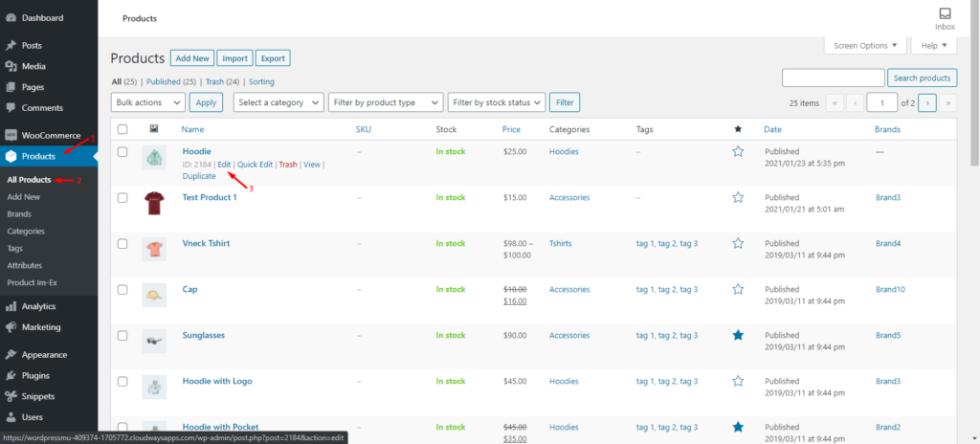
Task: Open the Vneck Tshirt product thumbnail
Action: tap(154, 250)
